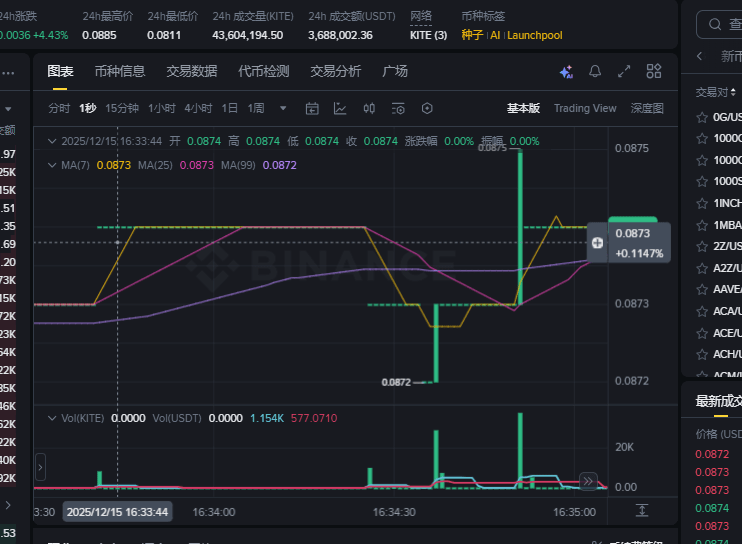Collapse the Vol(KITE) indicator chevron
742x544 pixels.
tap(52, 418)
